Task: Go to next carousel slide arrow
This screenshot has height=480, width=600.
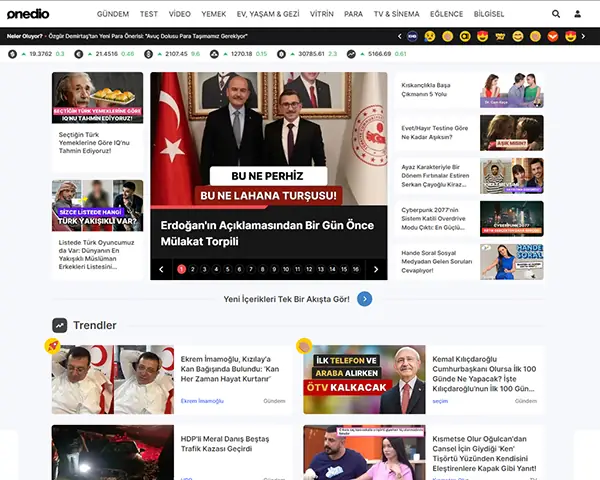Action: tap(376, 269)
